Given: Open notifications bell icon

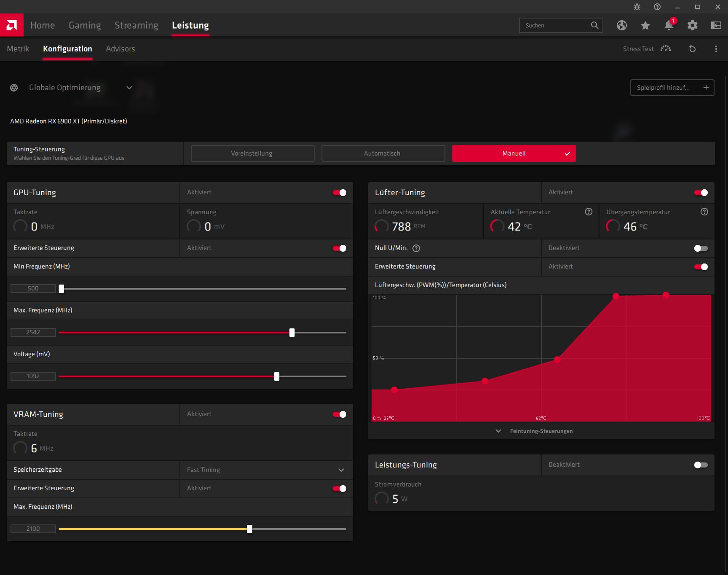Looking at the screenshot, I should [669, 25].
